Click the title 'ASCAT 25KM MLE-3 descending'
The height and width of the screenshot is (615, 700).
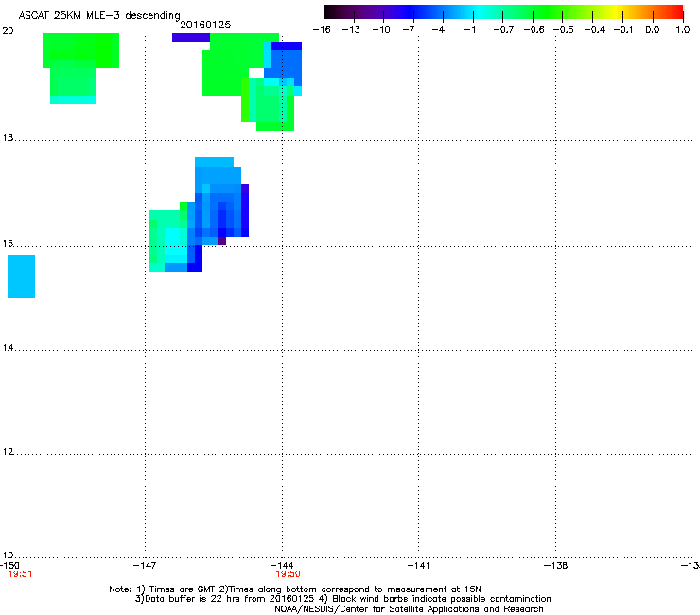(99, 16)
